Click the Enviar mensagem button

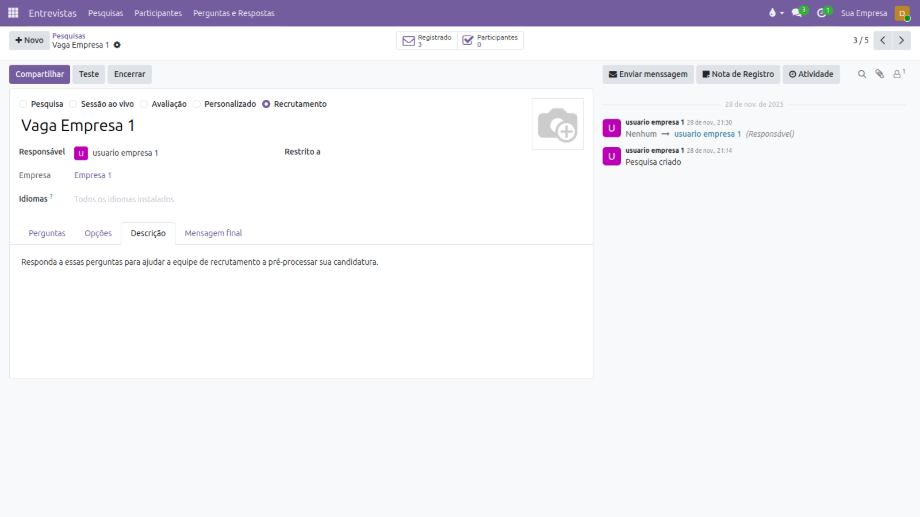coord(647,74)
